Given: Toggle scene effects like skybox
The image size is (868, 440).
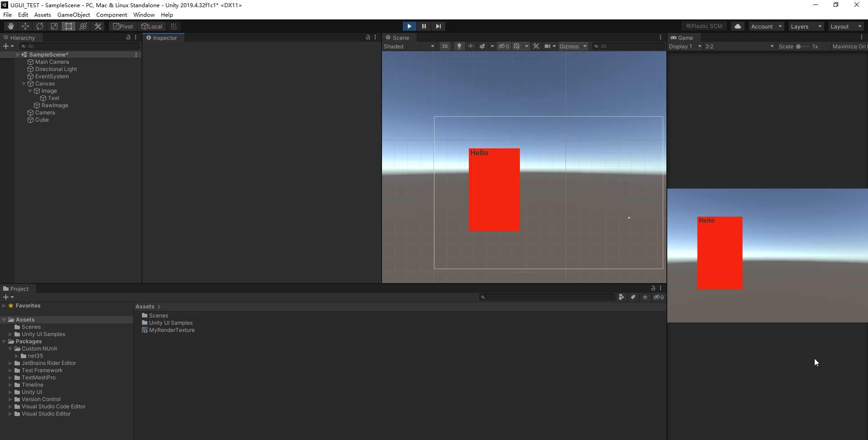Looking at the screenshot, I should coord(482,46).
